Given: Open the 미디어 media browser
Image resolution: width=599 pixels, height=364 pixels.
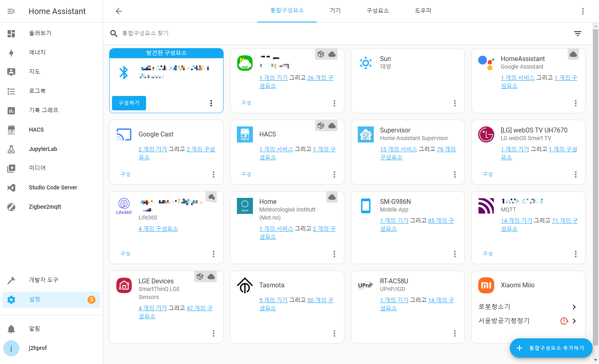Looking at the screenshot, I should [x=51, y=168].
